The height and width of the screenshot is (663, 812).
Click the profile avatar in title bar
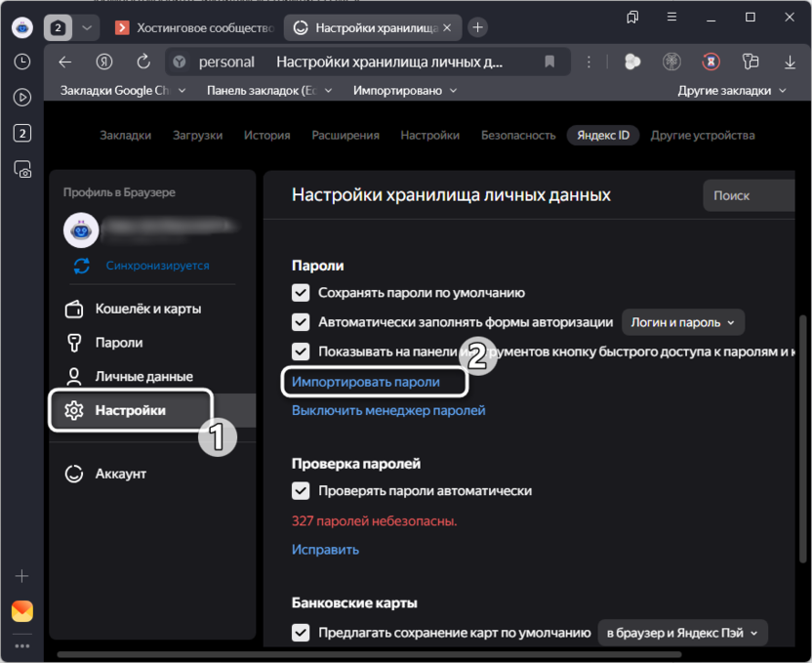pos(21,27)
